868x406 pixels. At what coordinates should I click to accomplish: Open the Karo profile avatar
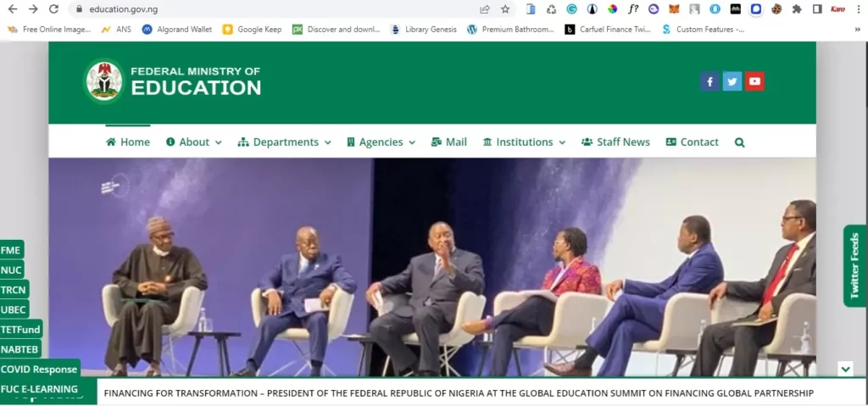[837, 8]
